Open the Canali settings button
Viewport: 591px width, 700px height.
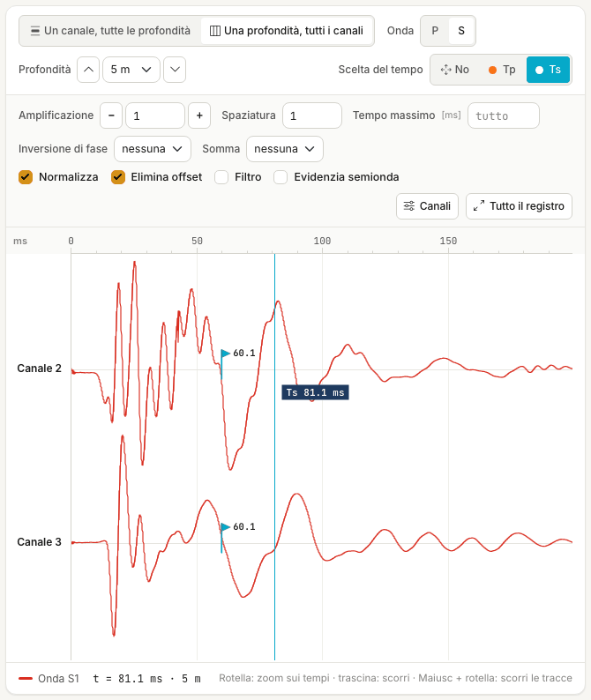tap(427, 206)
